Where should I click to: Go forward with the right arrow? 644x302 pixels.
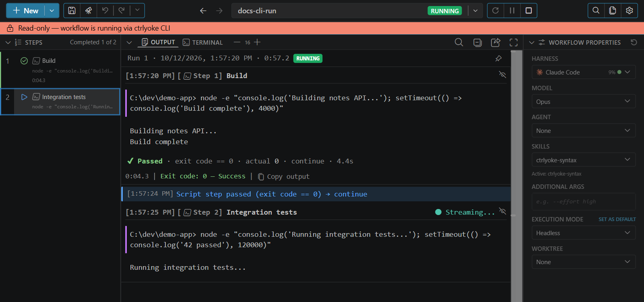(x=219, y=11)
